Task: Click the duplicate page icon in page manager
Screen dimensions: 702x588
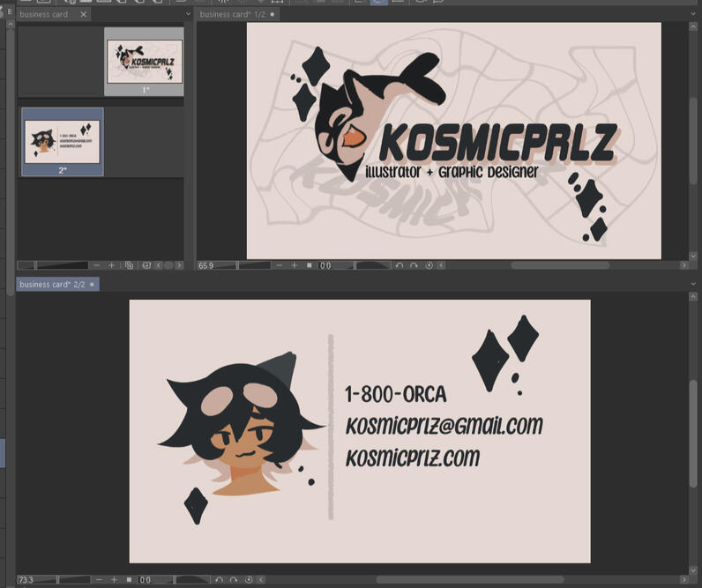Action: 130,265
